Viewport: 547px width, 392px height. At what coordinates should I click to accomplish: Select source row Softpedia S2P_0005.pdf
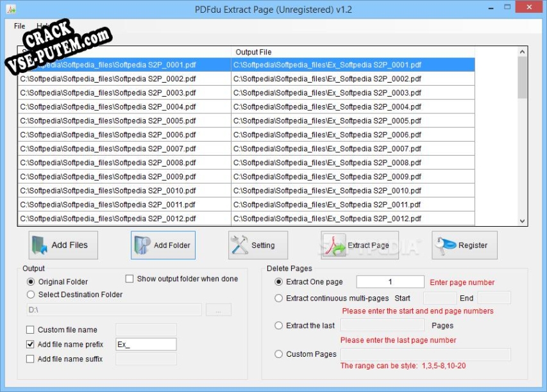124,120
